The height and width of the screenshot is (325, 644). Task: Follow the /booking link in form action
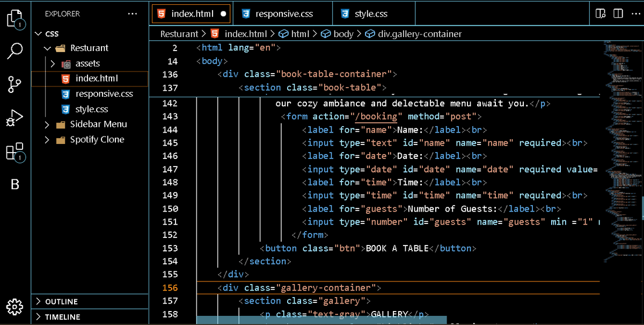click(376, 117)
